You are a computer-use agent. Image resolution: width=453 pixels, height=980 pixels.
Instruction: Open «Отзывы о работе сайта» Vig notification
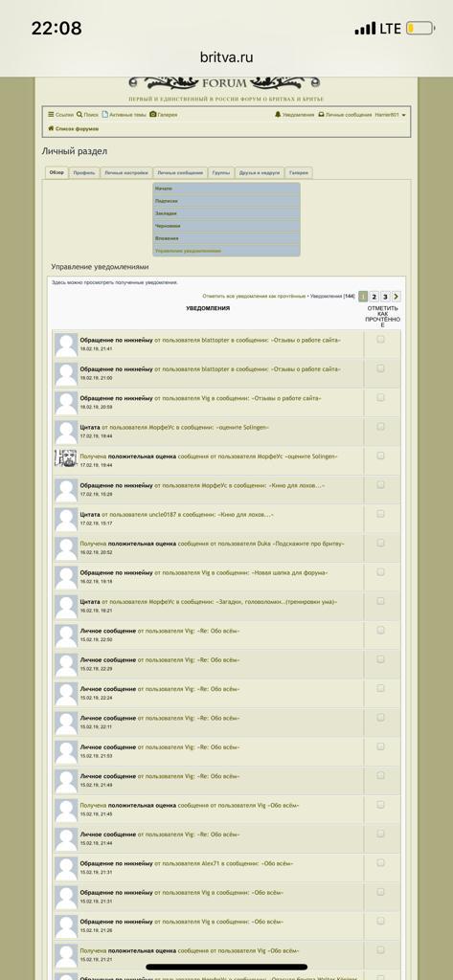point(211,398)
